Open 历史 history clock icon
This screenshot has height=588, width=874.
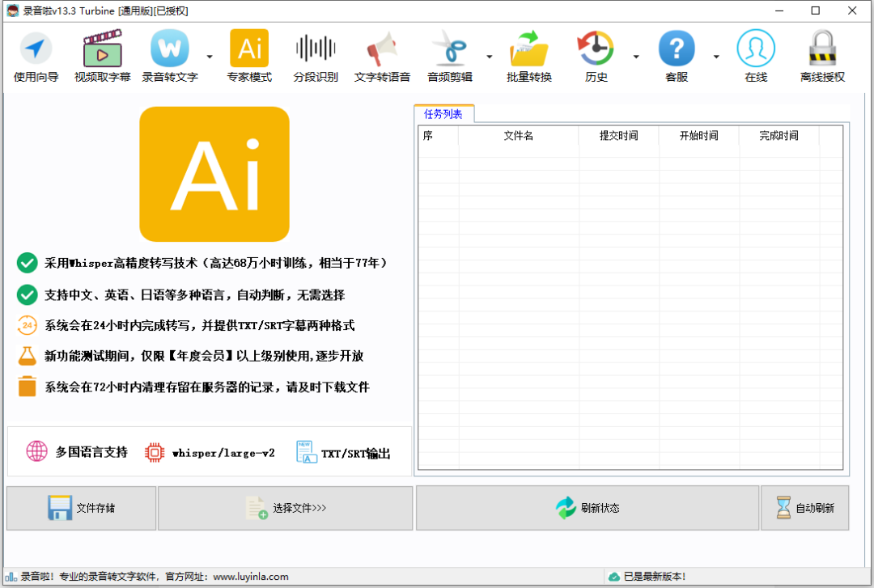coord(596,57)
